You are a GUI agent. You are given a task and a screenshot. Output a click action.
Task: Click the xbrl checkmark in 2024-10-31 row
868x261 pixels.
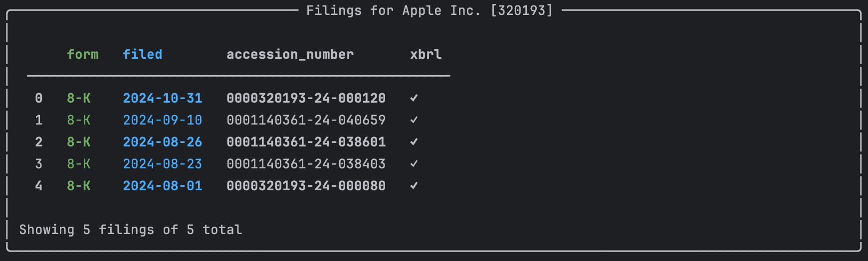(414, 98)
